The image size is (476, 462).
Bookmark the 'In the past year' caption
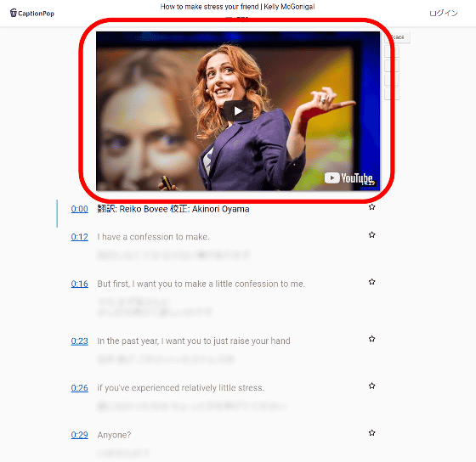point(372,339)
